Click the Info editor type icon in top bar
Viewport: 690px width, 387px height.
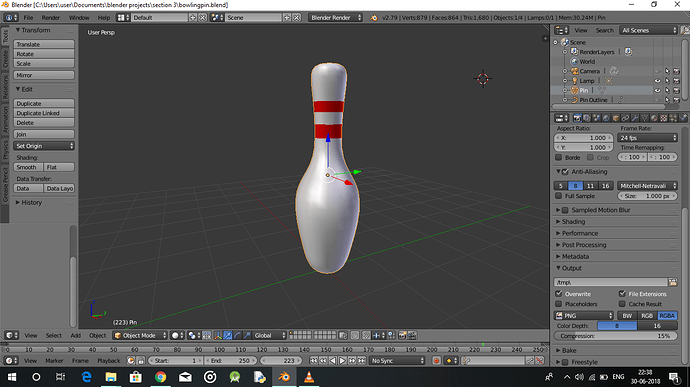(x=11, y=18)
